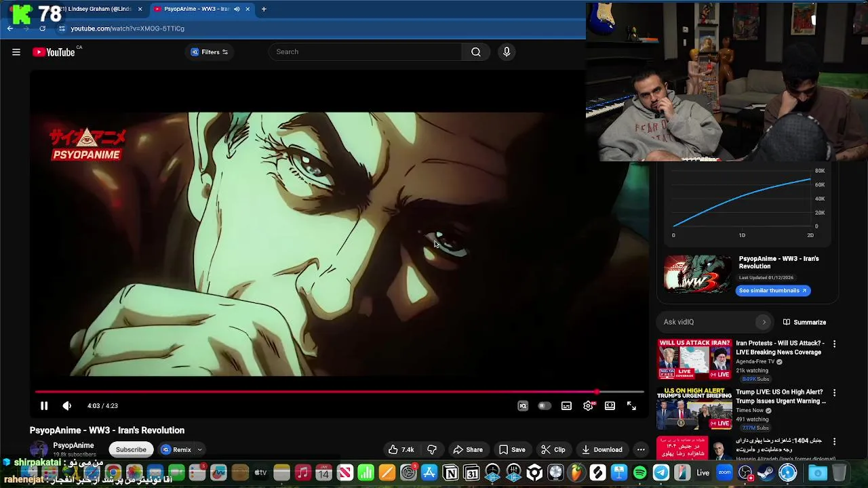The height and width of the screenshot is (488, 868).
Task: Open Notion from the Dock
Action: tap(450, 473)
